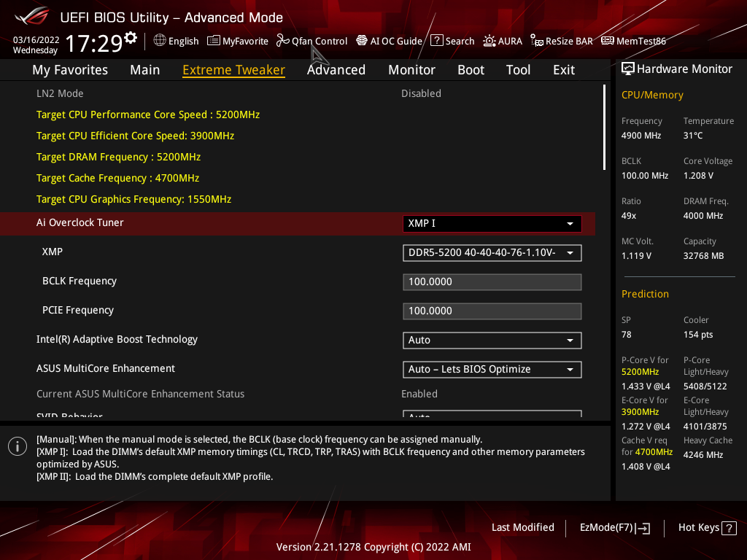Click Target DRAM Frequency : 5200MHz text
Viewport: 747px width, 560px height.
click(118, 157)
